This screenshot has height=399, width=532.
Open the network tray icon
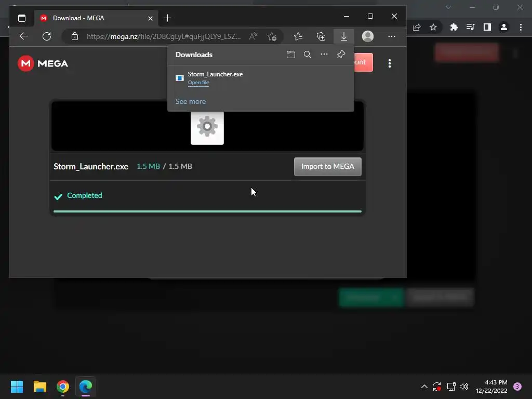(x=451, y=387)
